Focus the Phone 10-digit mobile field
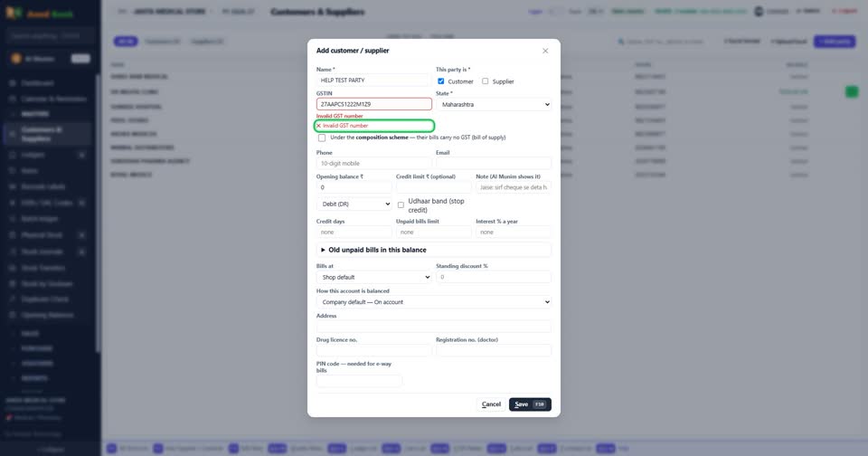The image size is (868, 456). [x=373, y=164]
